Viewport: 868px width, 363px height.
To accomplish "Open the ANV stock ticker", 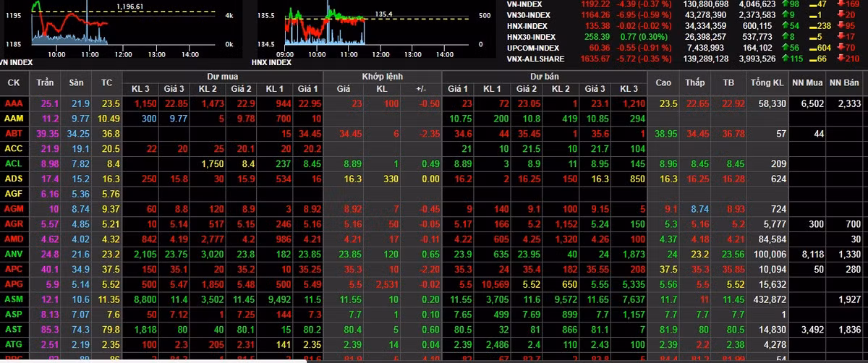I will pyautogui.click(x=13, y=254).
